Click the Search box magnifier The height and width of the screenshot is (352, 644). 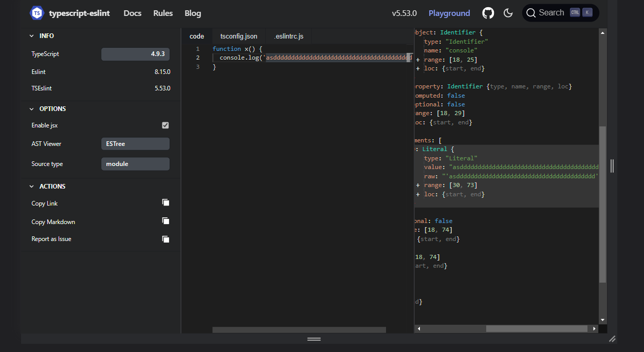coord(531,13)
